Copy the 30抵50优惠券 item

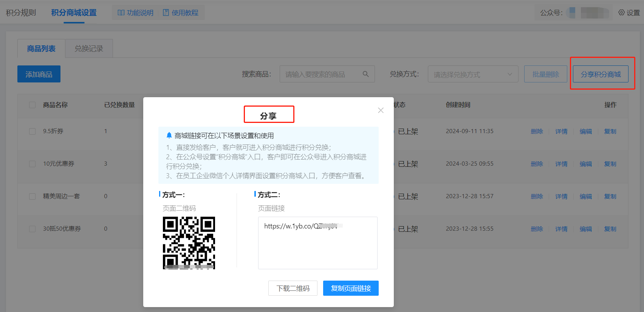[x=610, y=229]
